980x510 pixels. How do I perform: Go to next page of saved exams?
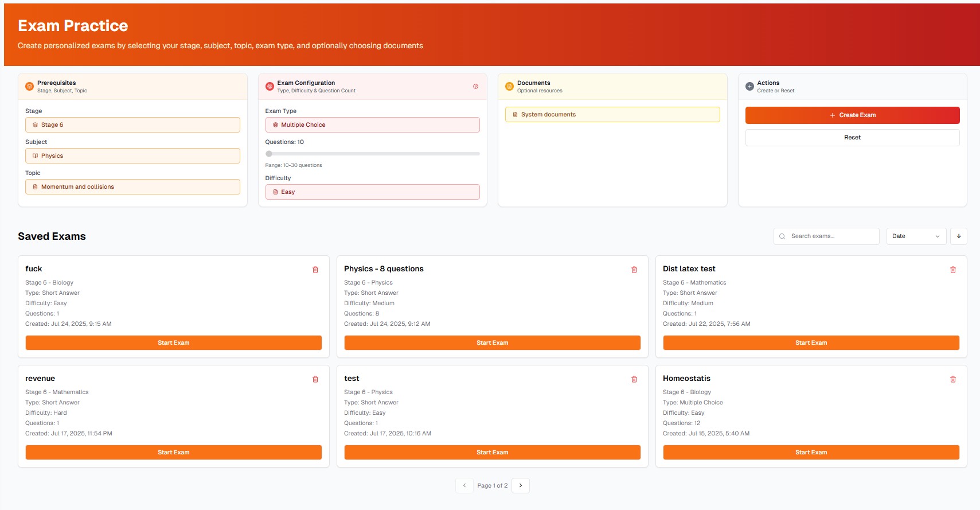pyautogui.click(x=521, y=485)
